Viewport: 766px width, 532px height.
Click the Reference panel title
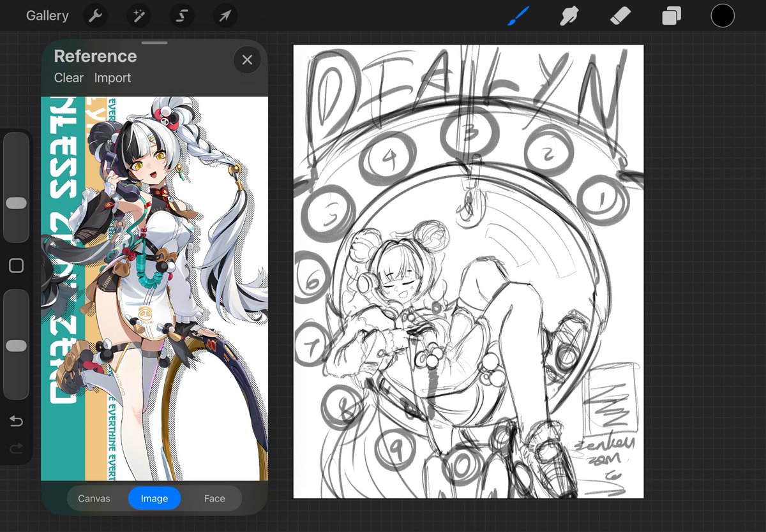(95, 56)
